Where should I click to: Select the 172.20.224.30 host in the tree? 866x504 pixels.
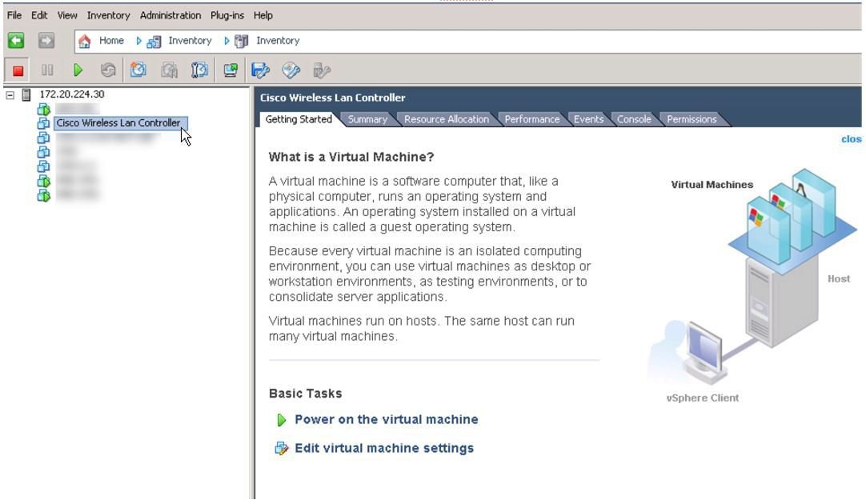[72, 94]
